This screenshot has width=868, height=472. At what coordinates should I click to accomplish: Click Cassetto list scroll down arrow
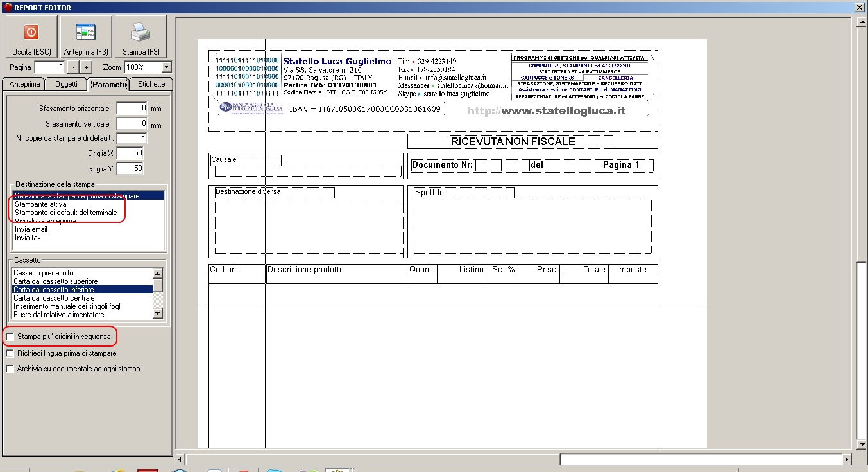[158, 313]
